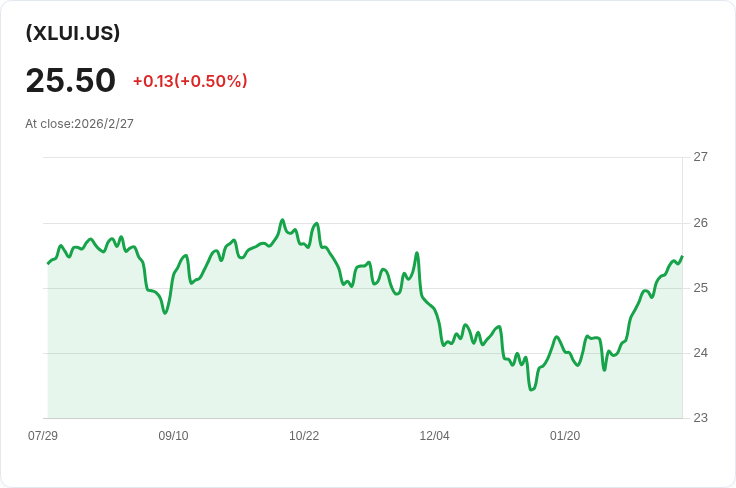Click the 10/22 date axis label
The image size is (736, 488).
[x=304, y=436]
